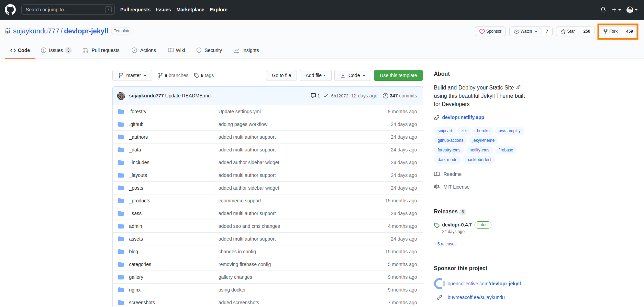Open the master branch selector
Screen dimensions: 644x307
point(132,75)
